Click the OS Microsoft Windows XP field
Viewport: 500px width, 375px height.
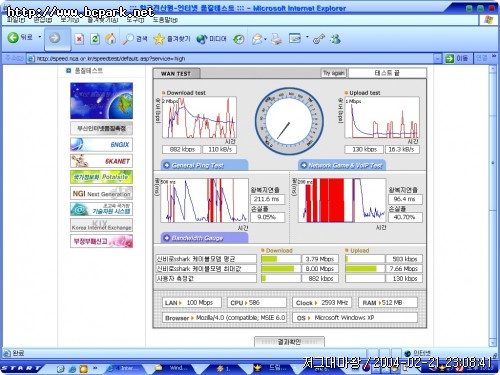point(355,318)
